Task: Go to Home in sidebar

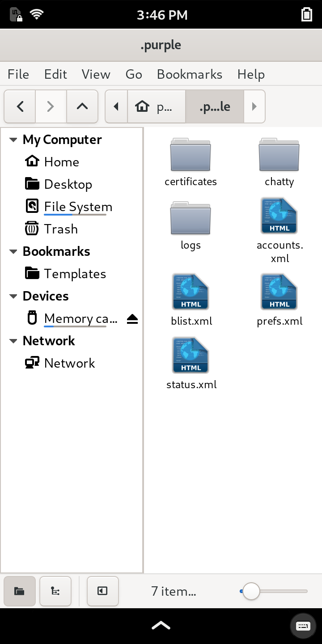Action: point(72,162)
